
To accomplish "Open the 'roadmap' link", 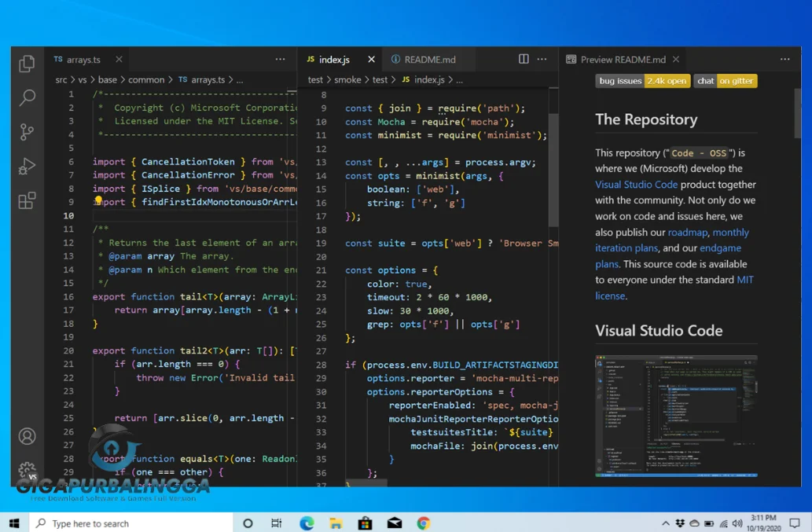I will point(687,233).
